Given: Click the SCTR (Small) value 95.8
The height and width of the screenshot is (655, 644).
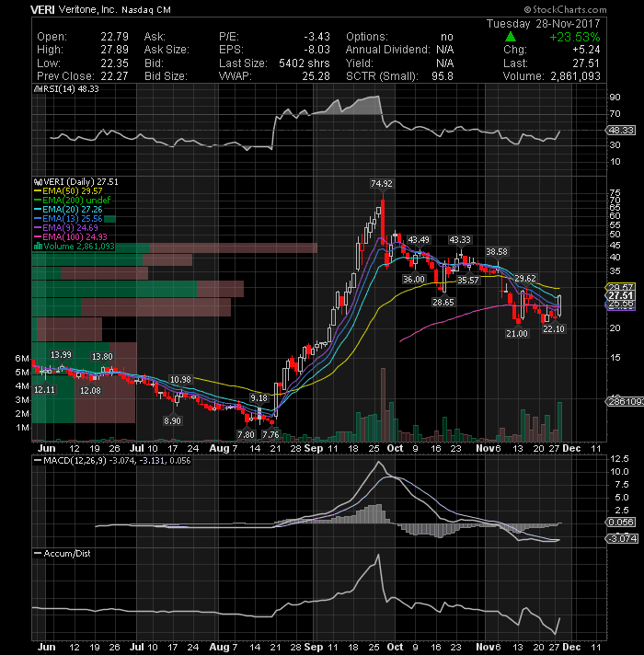Looking at the screenshot, I should (443, 76).
